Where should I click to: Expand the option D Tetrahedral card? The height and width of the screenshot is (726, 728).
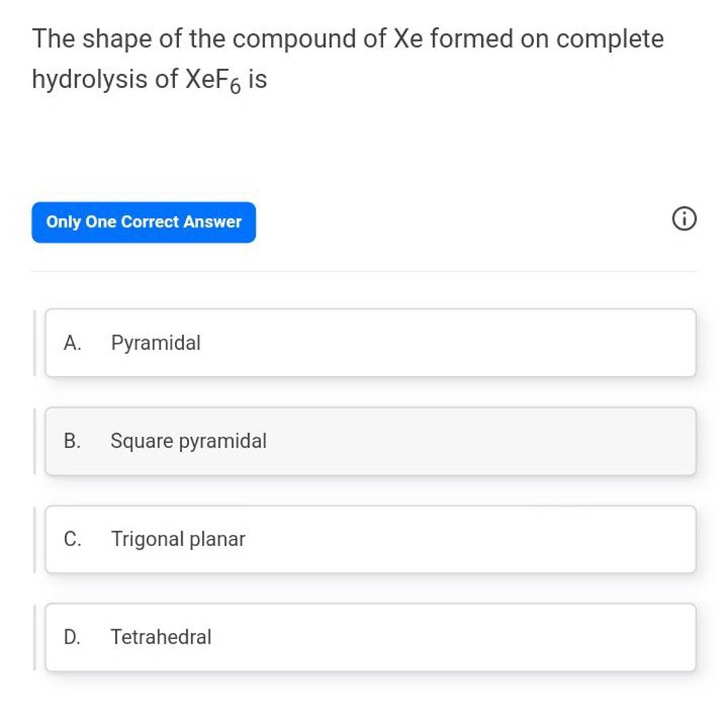click(370, 637)
